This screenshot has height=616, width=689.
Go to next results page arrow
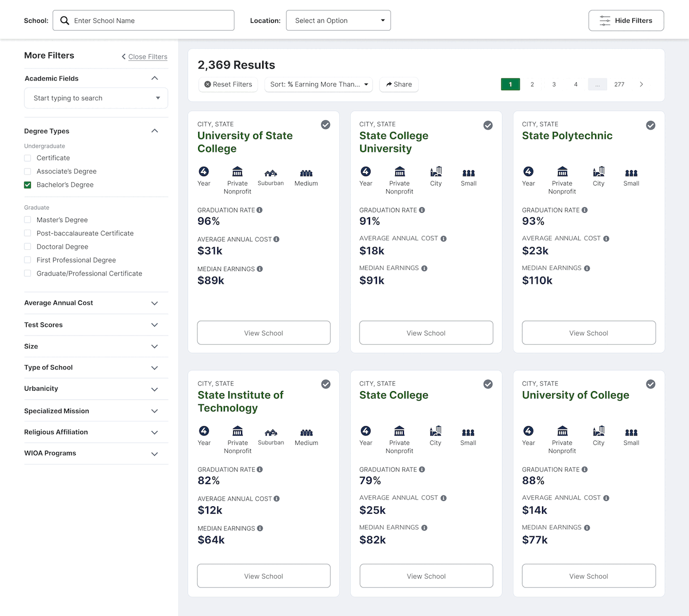click(641, 84)
